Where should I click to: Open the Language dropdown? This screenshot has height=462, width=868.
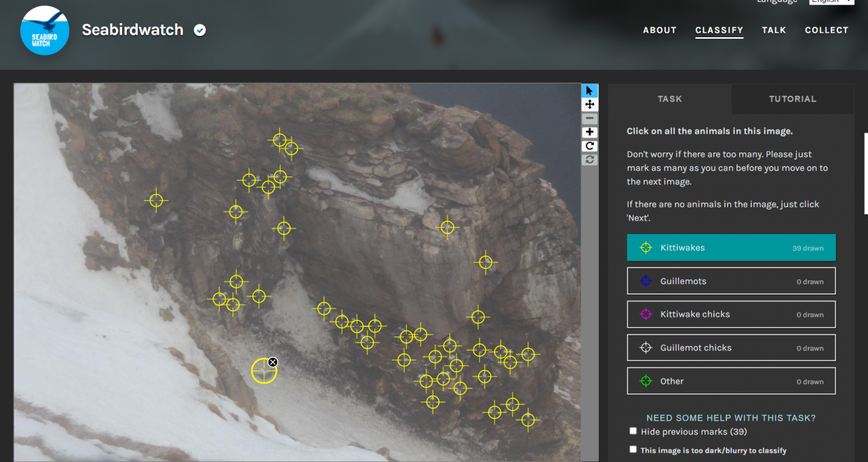pos(831,1)
